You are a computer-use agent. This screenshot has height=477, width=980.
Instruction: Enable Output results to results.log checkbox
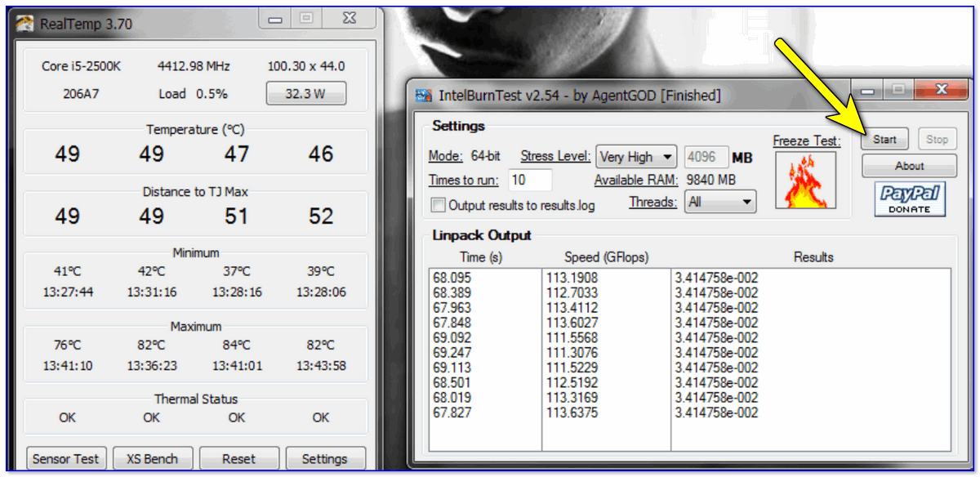(439, 205)
